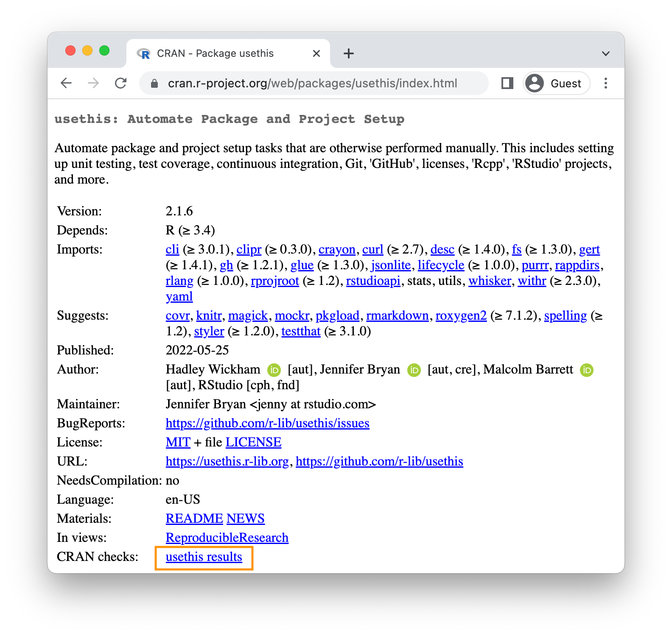Image resolution: width=672 pixels, height=636 pixels.
Task: Select the CRAN - Package usethis tab
Action: 228,53
